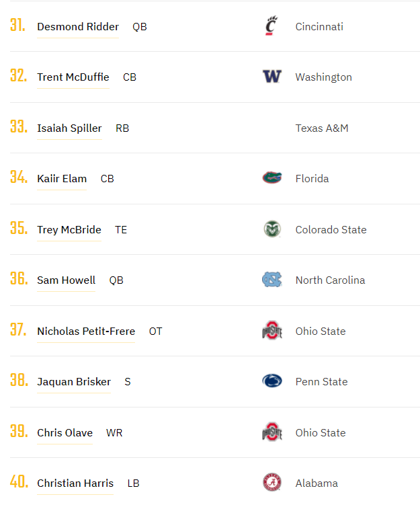Select Nicholas Petit-Frere player link

click(x=86, y=331)
